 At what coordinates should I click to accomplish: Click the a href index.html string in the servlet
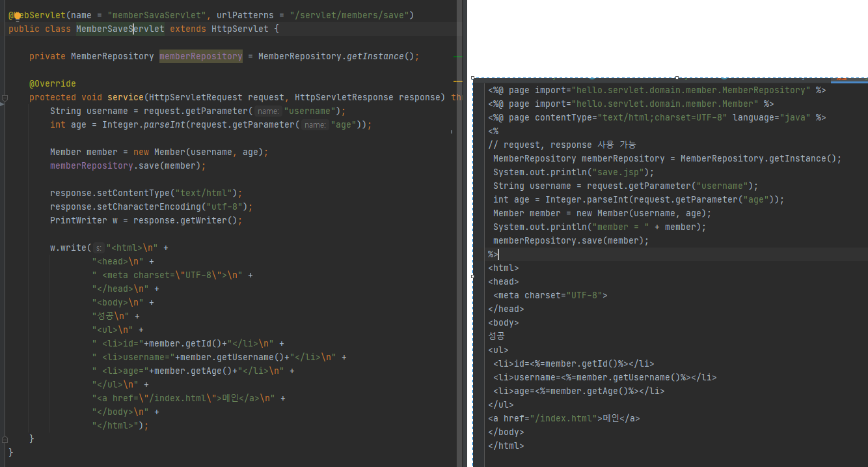click(x=183, y=398)
